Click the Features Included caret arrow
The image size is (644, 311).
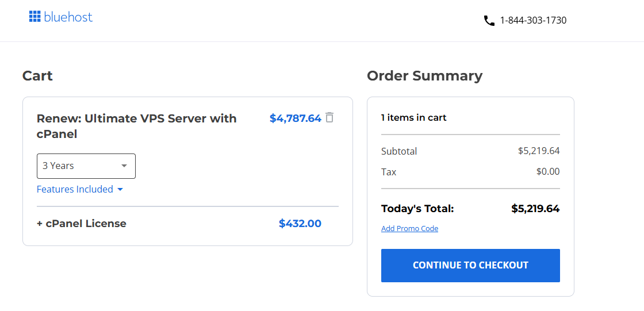tap(120, 189)
